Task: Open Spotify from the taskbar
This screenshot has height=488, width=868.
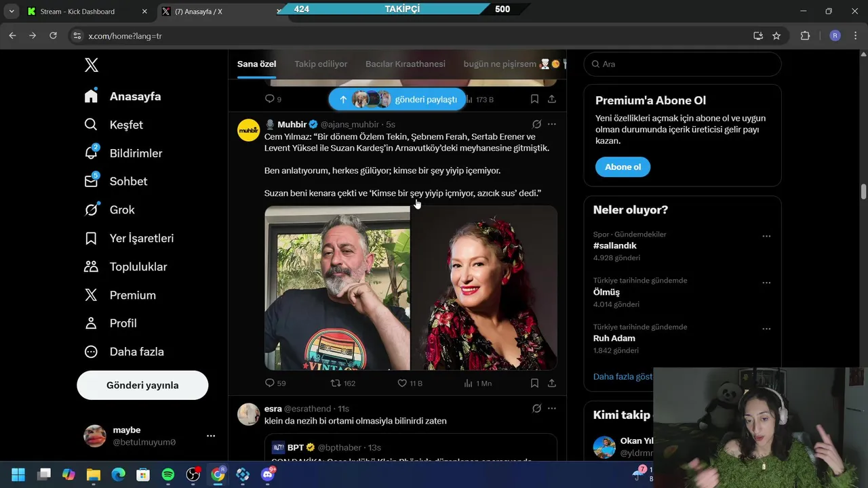Action: (168, 474)
